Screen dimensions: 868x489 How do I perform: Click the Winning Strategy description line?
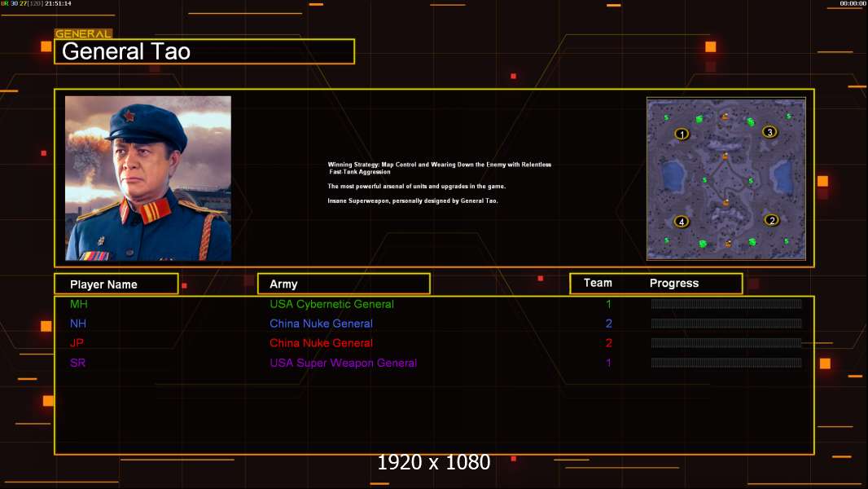coord(440,168)
